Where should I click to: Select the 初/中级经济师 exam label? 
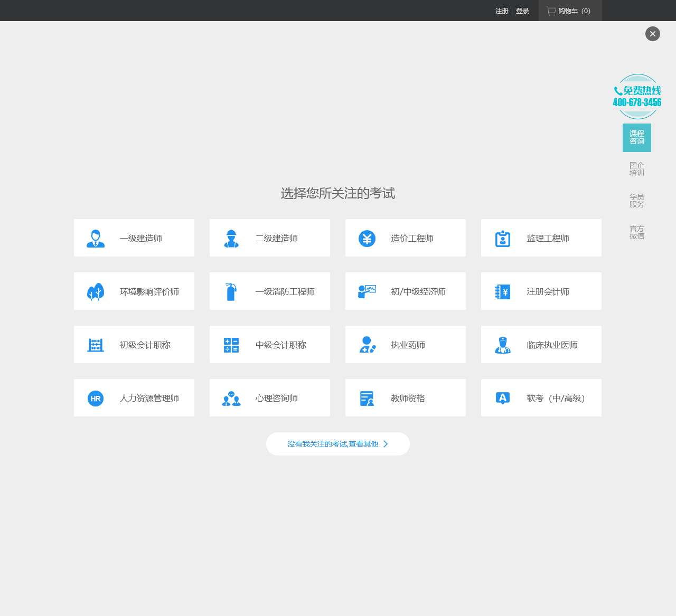pos(418,292)
